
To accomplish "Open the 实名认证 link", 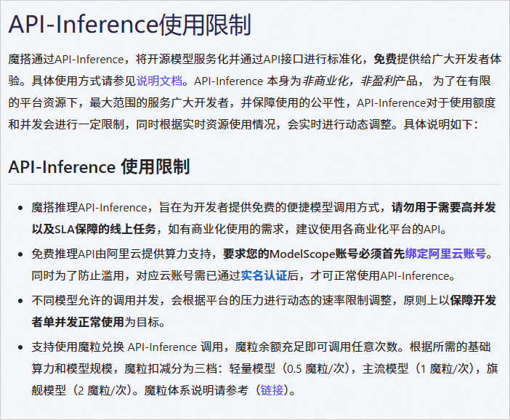I will [x=264, y=275].
